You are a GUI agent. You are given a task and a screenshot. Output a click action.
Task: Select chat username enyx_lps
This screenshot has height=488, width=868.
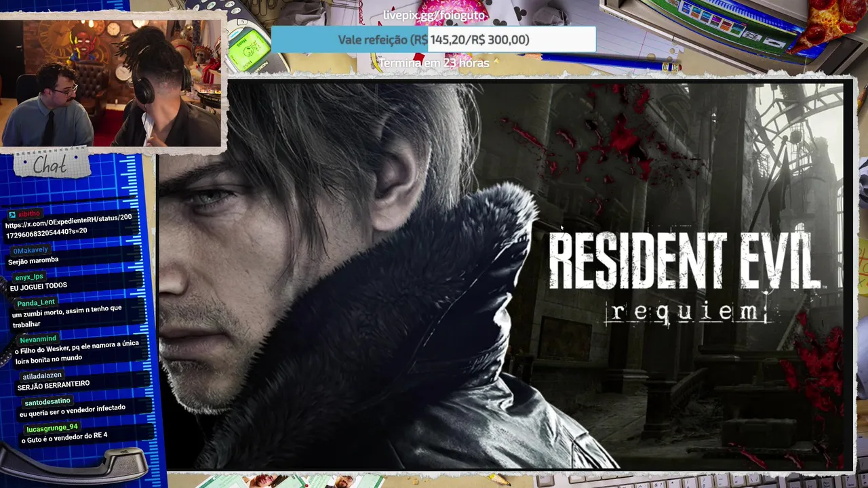point(29,277)
